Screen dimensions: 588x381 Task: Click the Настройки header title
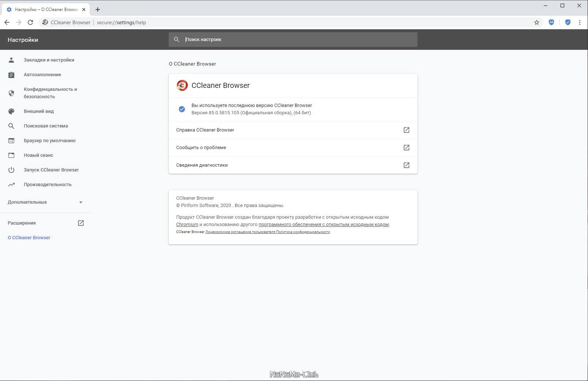(23, 40)
